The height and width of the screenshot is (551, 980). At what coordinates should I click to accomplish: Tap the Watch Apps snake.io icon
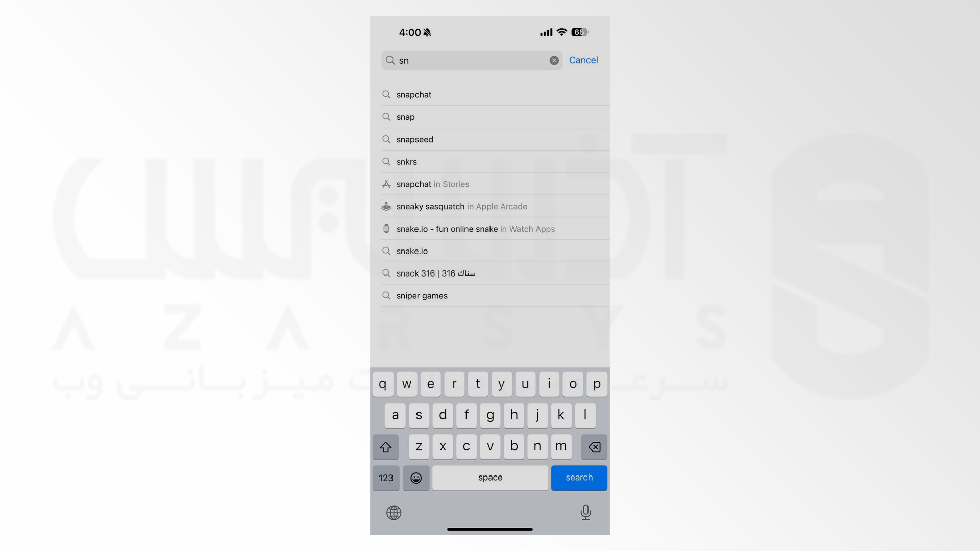(386, 228)
